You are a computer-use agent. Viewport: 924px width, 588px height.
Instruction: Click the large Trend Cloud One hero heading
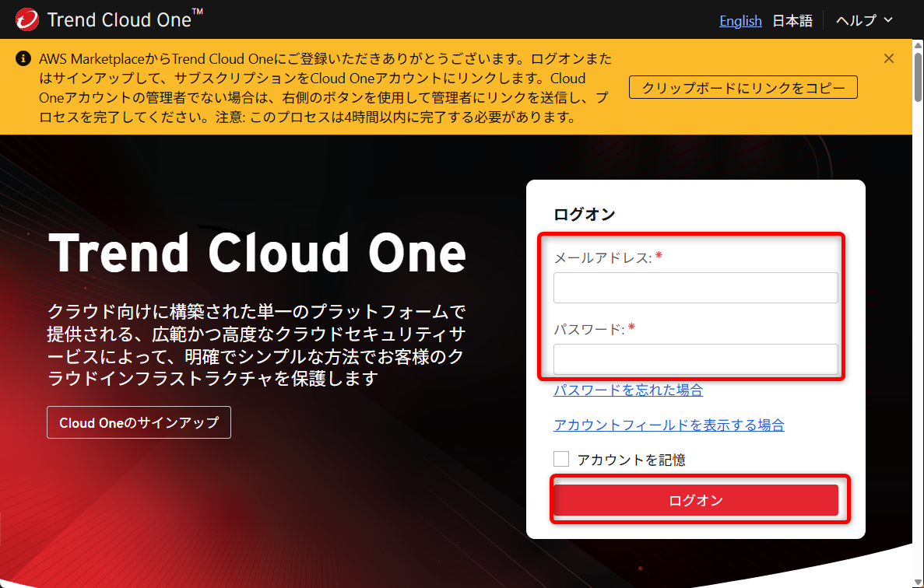pos(257,253)
